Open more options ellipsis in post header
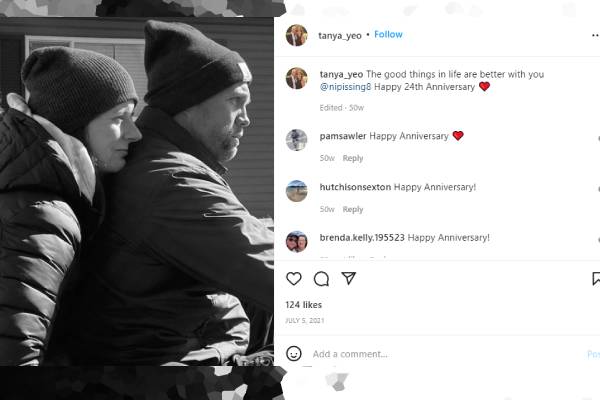 (x=595, y=35)
